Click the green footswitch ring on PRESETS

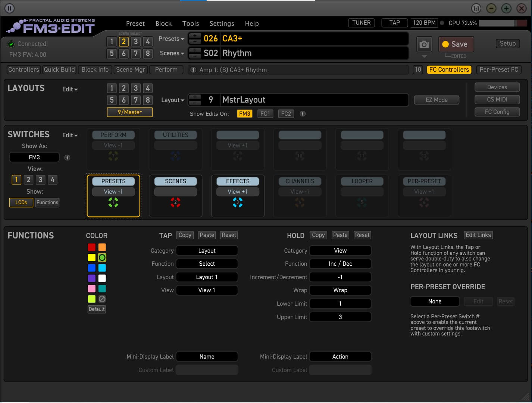113,202
